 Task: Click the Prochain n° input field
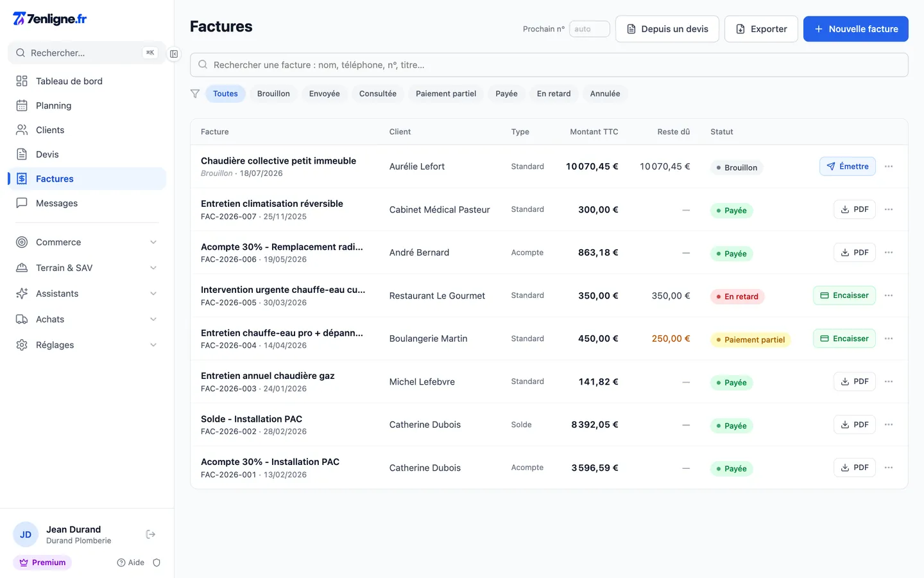[590, 29]
